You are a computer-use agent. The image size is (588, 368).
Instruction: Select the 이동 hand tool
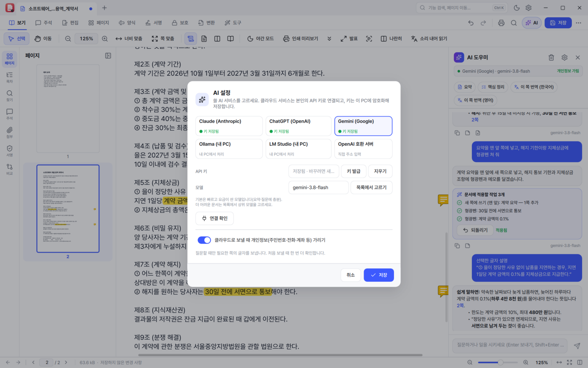point(43,39)
